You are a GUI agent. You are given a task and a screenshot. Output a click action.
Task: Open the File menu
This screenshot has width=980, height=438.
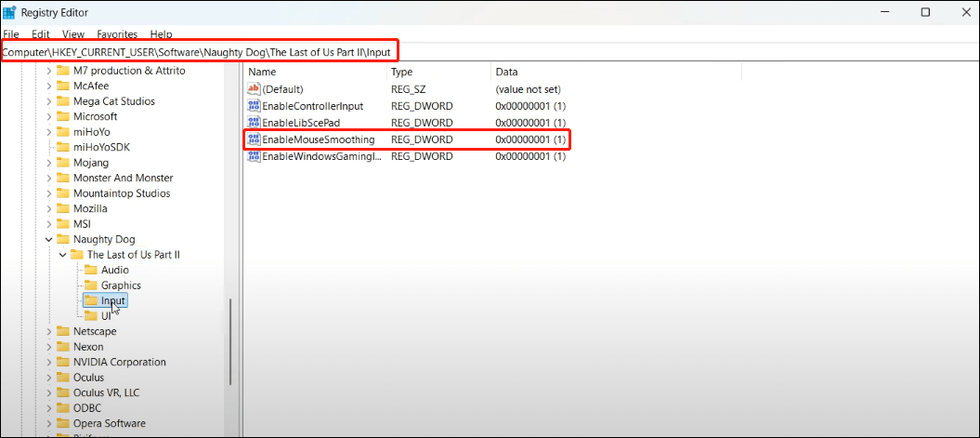point(11,33)
